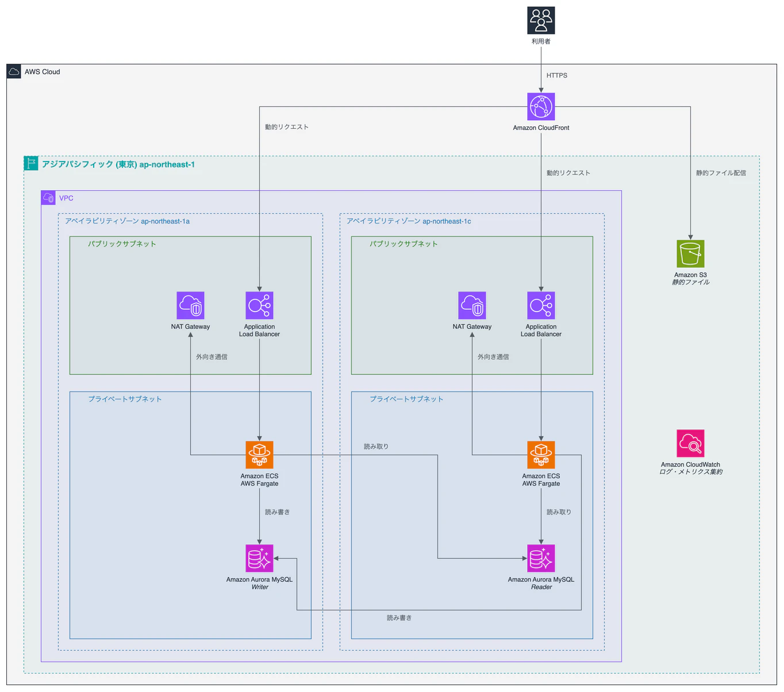The image size is (784, 692).
Task: Click 外向き通信 label in ap-northeast-1c
Action: (x=493, y=357)
